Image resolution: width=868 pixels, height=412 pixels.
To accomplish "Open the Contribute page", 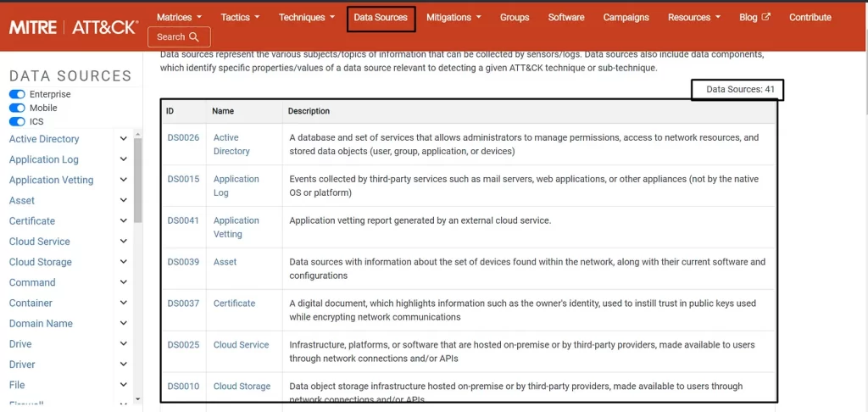I will (810, 17).
